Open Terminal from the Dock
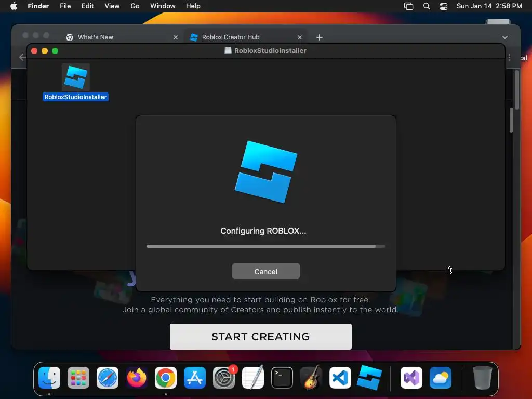This screenshot has height=399, width=532. click(282, 378)
